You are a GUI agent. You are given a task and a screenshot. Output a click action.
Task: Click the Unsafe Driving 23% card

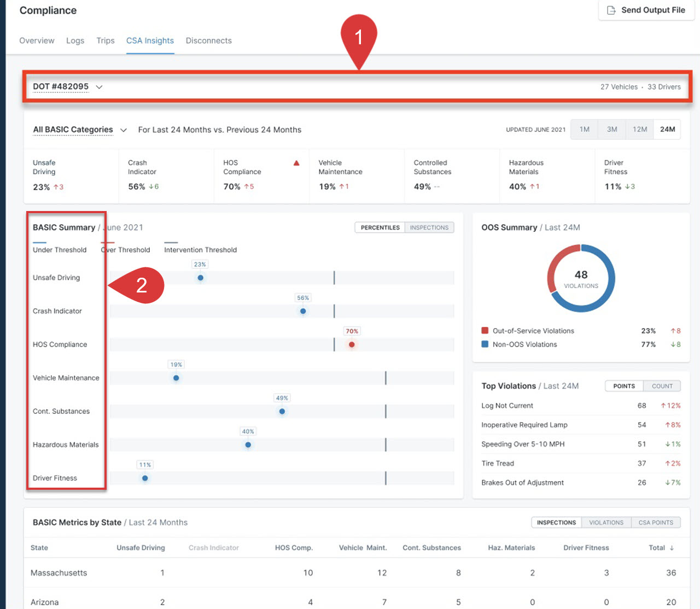(71, 175)
